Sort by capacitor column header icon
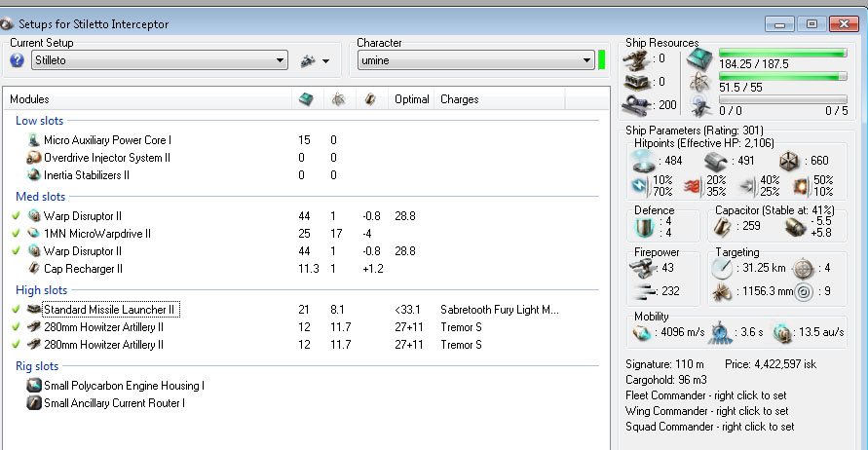Image resolution: width=868 pixels, height=450 pixels. (370, 99)
